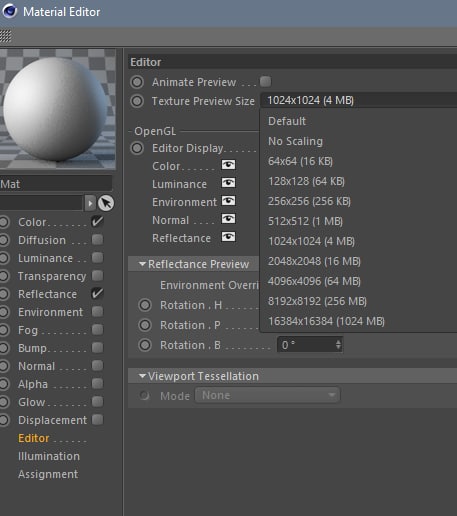Toggle the Normal eye icon
The image size is (457, 516).
point(228,219)
